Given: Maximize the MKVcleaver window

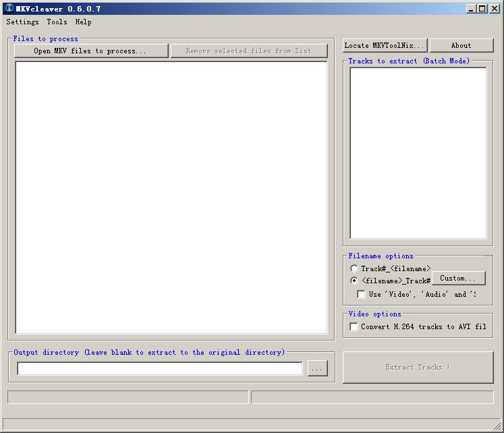Looking at the screenshot, I should point(482,9).
